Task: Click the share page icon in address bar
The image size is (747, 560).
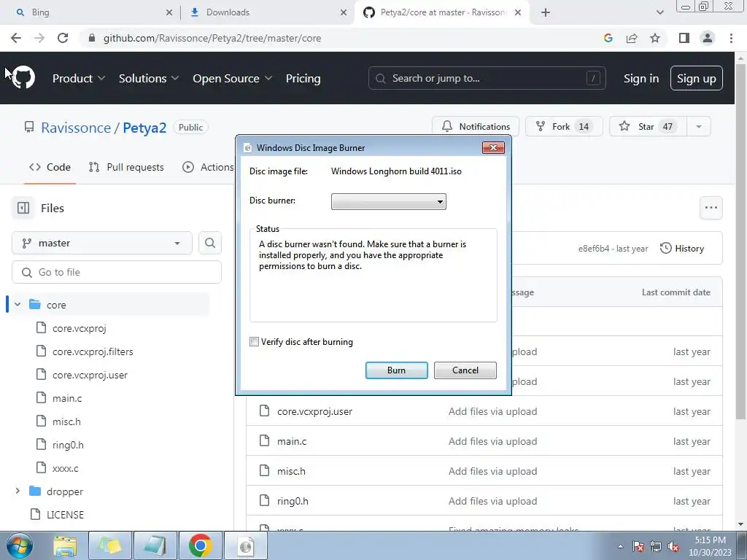Action: 632,38
